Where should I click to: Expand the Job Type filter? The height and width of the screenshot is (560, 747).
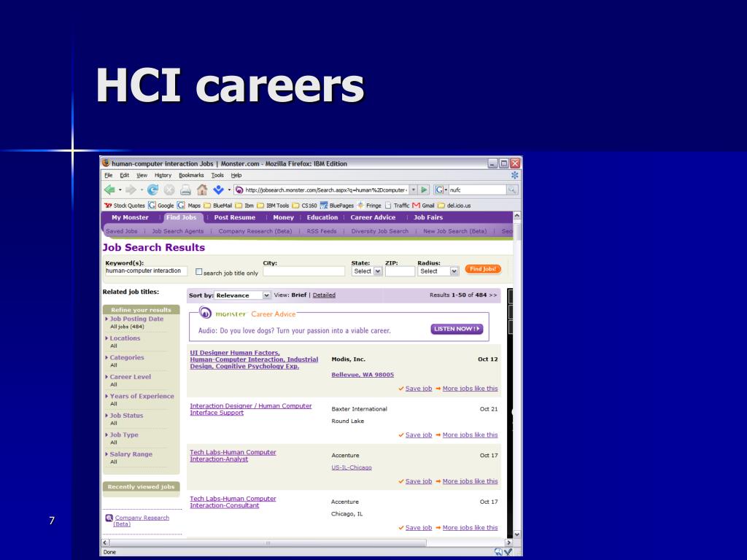pos(124,435)
